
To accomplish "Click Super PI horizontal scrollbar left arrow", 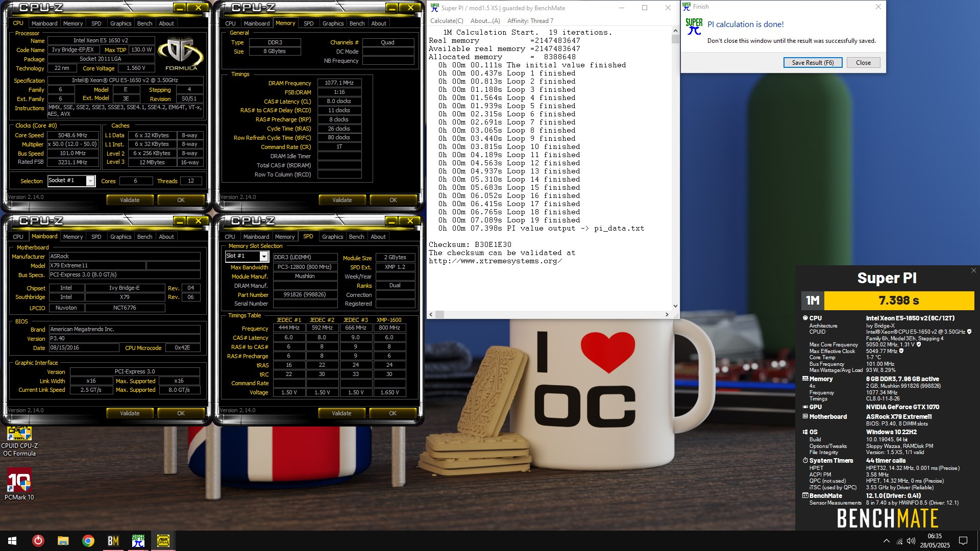I will (431, 315).
